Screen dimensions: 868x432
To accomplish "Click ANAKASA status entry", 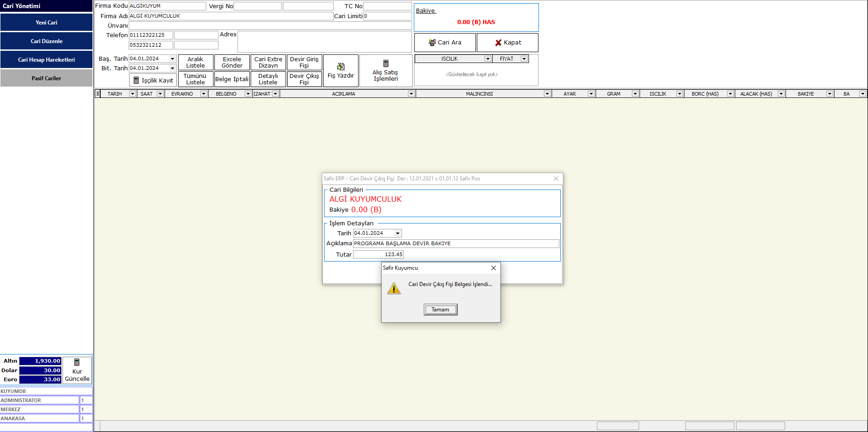I will point(39,418).
